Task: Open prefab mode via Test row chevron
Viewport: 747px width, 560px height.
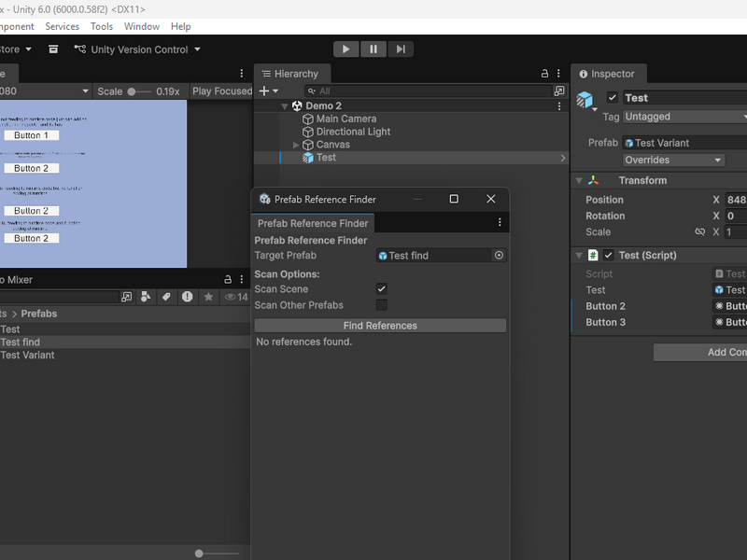Action: coord(563,158)
